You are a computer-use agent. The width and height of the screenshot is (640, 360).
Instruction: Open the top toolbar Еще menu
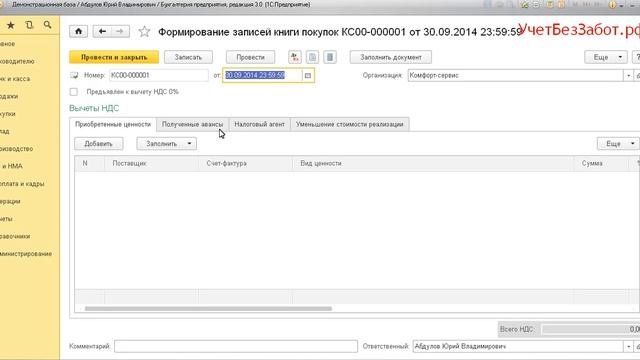tap(606, 57)
